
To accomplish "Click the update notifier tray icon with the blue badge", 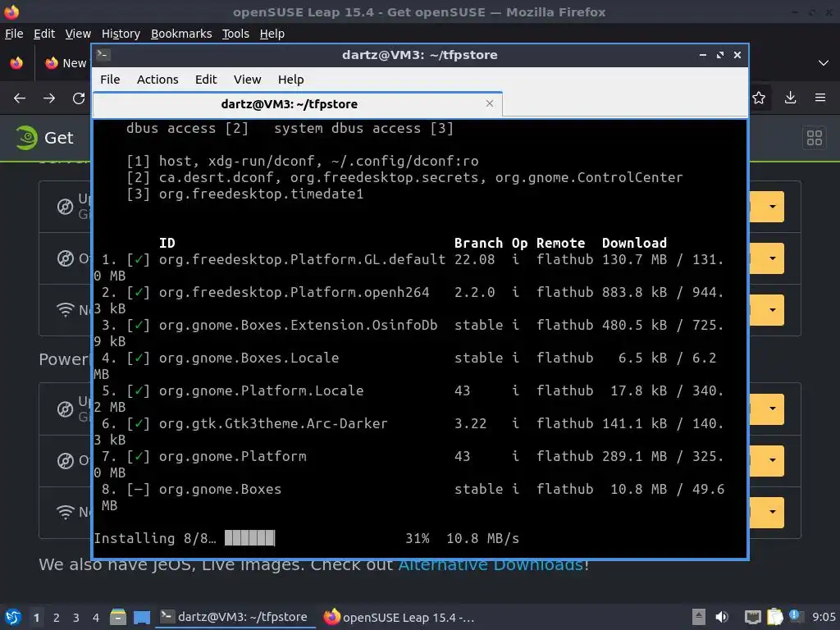I will [796, 616].
